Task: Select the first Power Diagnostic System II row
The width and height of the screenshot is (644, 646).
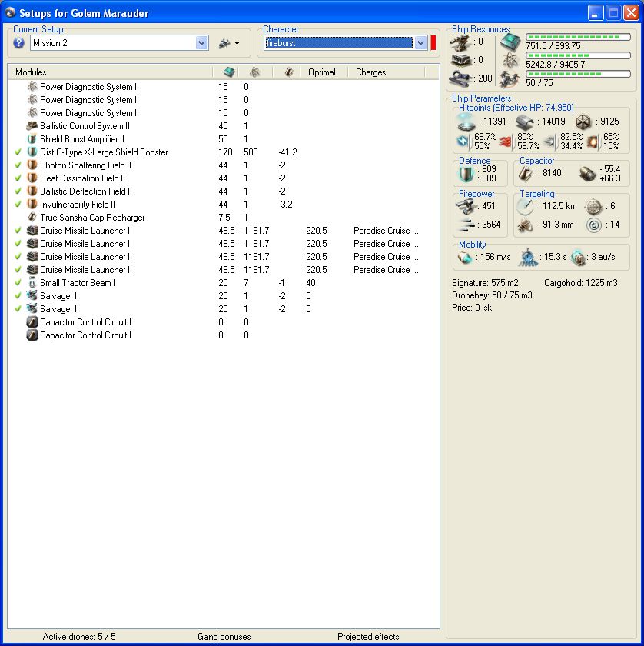Action: [224, 87]
